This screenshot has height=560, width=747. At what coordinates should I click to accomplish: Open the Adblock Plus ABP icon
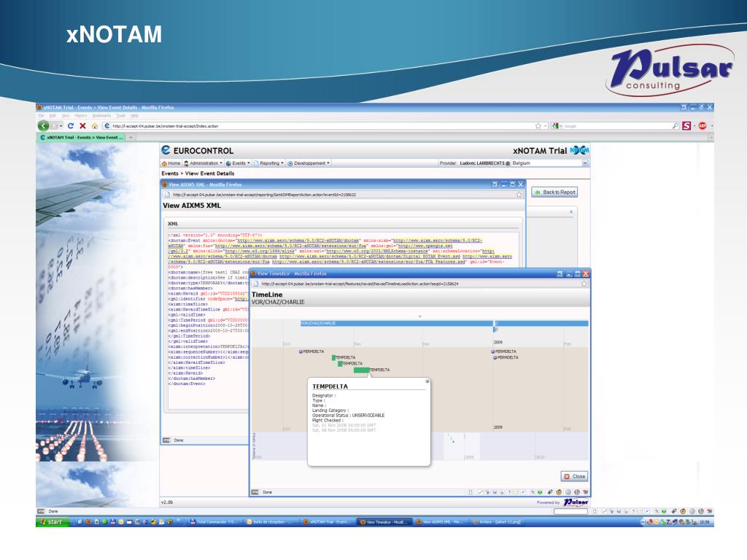click(x=703, y=125)
